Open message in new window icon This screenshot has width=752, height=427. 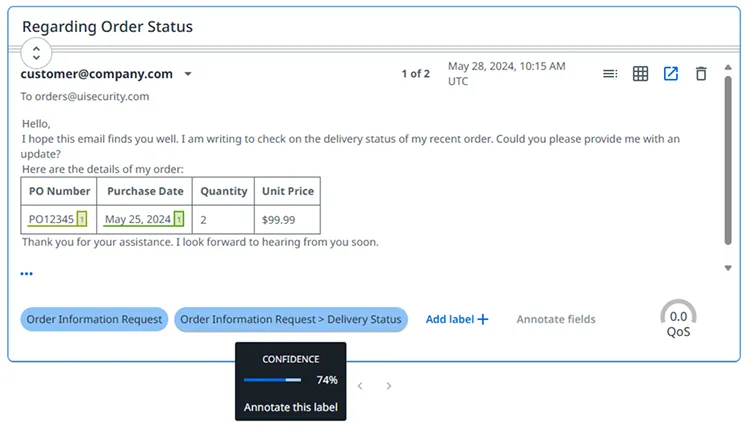tap(670, 73)
